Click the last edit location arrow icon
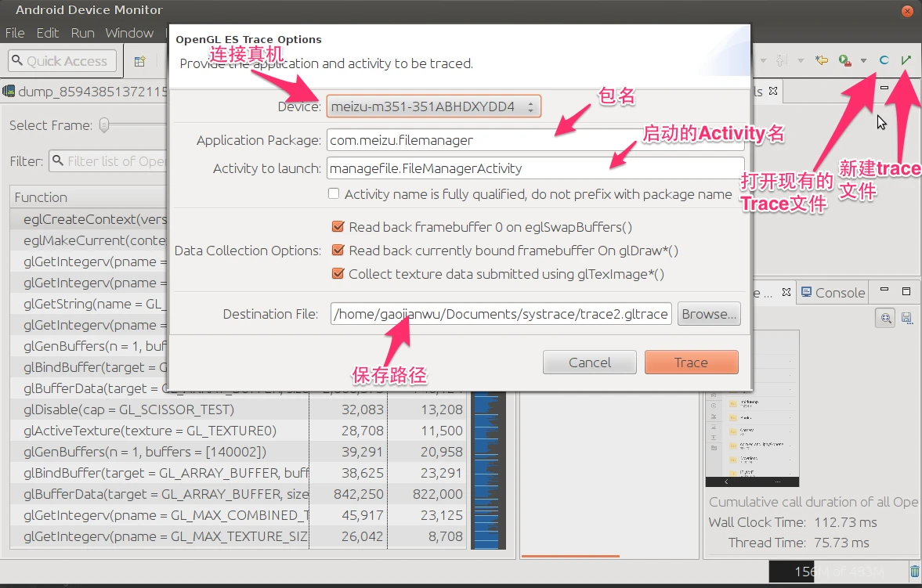Screen dimensions: 922x588 (x=821, y=60)
